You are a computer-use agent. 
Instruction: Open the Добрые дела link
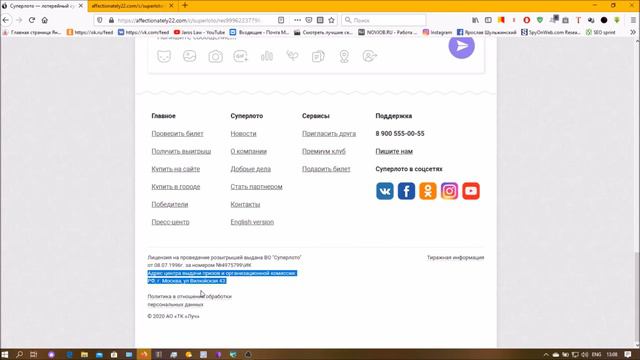[251, 169]
